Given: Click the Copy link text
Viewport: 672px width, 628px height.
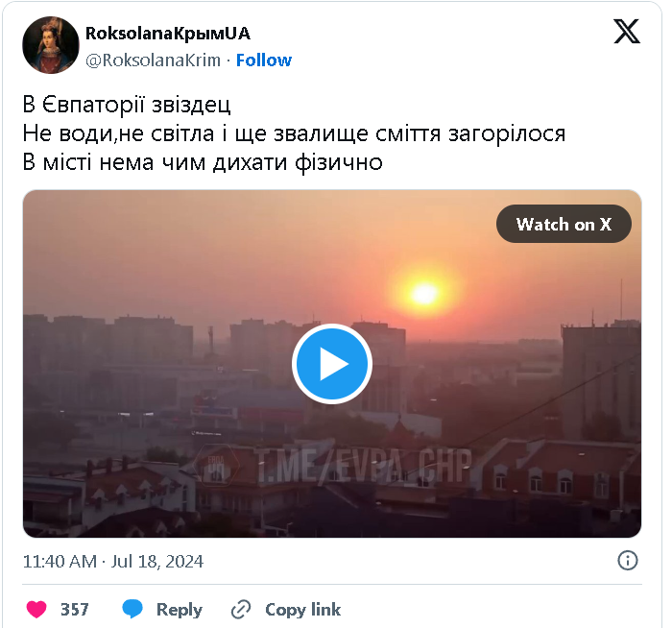Looking at the screenshot, I should (x=303, y=609).
